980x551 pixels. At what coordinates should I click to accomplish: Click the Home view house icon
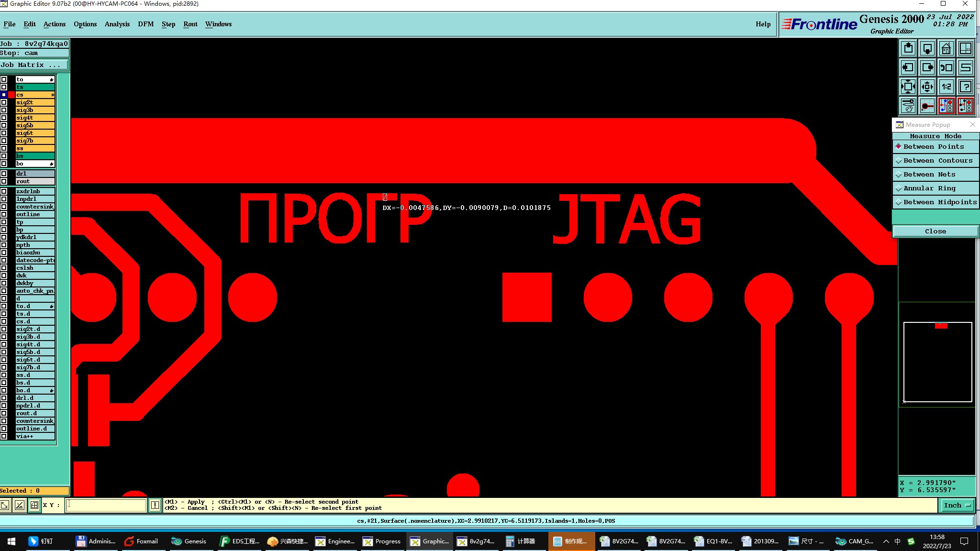[x=946, y=49]
